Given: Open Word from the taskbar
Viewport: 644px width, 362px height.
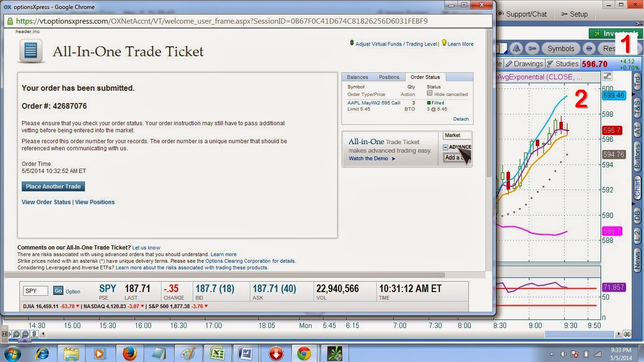Looking at the screenshot, I should (246, 353).
